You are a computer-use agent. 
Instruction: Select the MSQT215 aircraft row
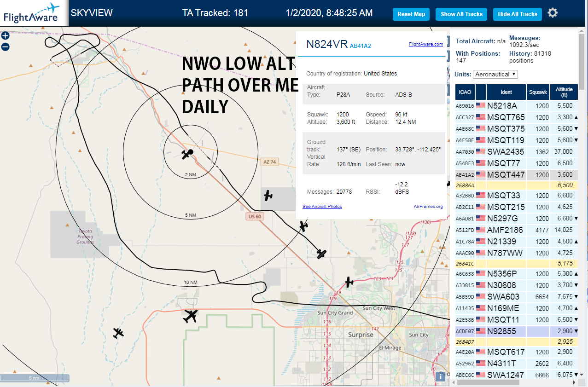point(516,207)
